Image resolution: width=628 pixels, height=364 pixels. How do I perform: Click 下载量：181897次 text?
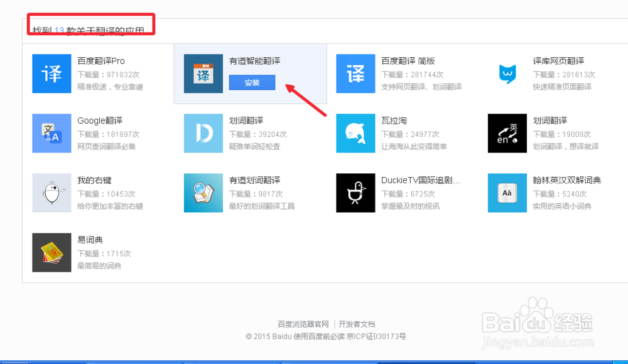(109, 134)
